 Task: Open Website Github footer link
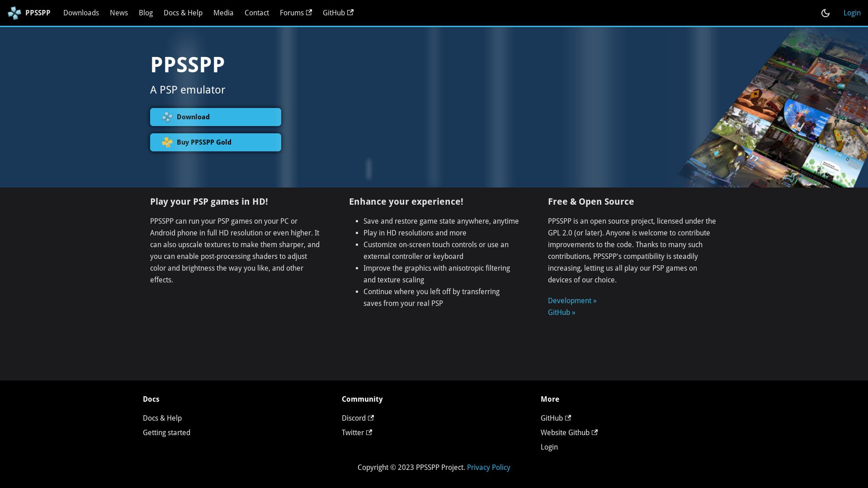coord(569,433)
